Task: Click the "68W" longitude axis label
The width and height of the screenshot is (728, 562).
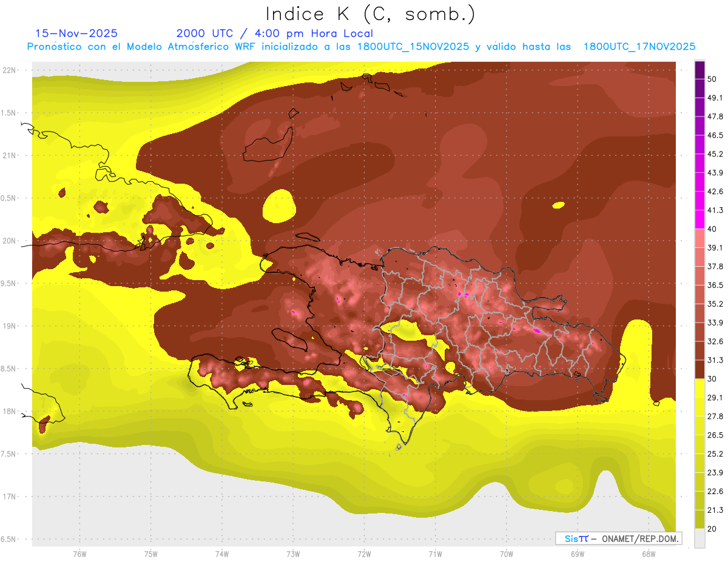Action: pyautogui.click(x=649, y=554)
